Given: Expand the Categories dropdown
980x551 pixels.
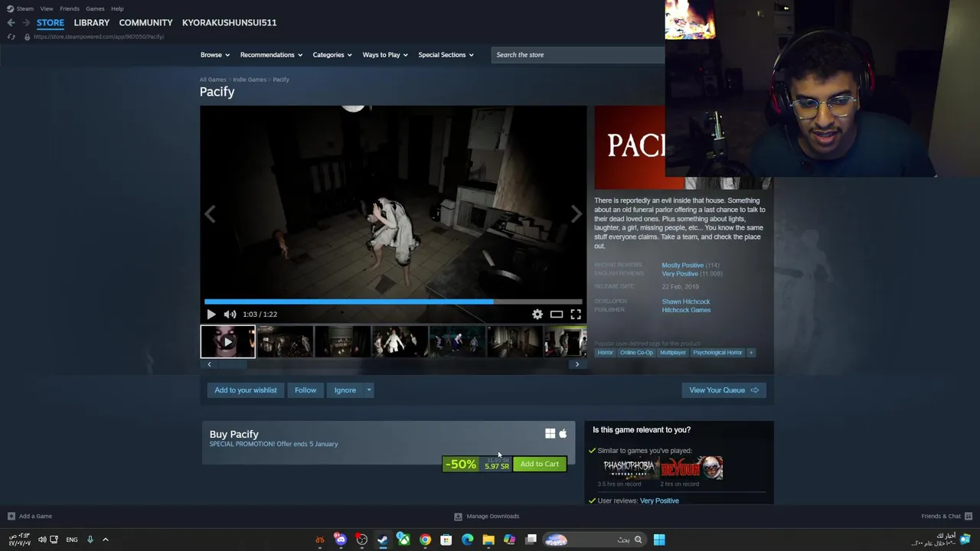Looking at the screenshot, I should pos(332,54).
